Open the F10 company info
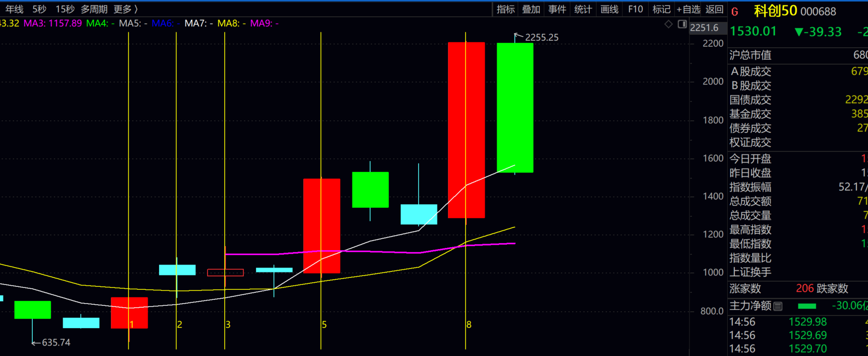This screenshot has width=868, height=356. (635, 9)
